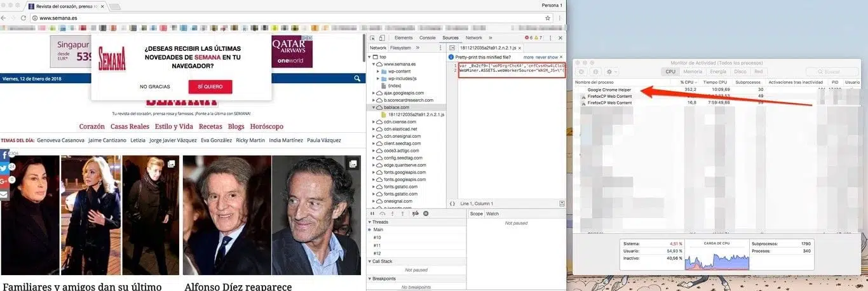Click the NO GRACIAS button
The image size is (868, 291).
[x=155, y=86]
